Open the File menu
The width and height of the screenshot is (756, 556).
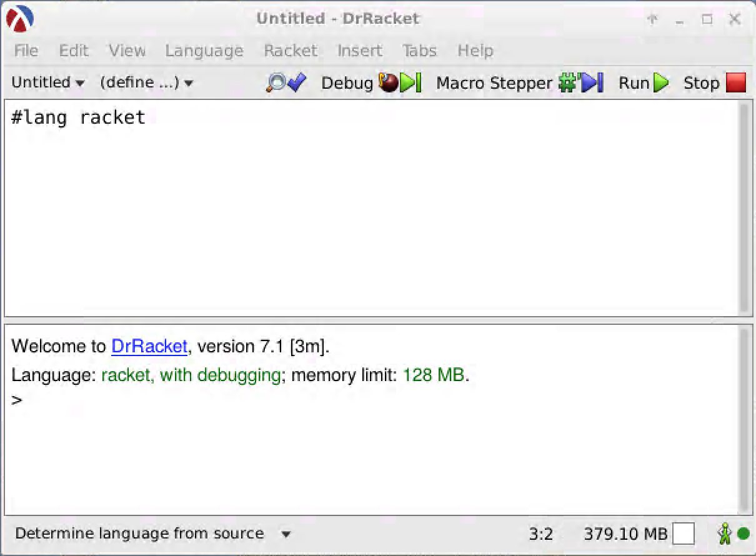(25, 51)
